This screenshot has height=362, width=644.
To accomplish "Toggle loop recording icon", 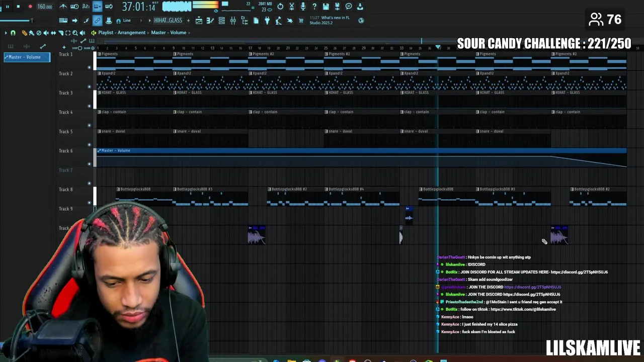I will click(x=109, y=7).
